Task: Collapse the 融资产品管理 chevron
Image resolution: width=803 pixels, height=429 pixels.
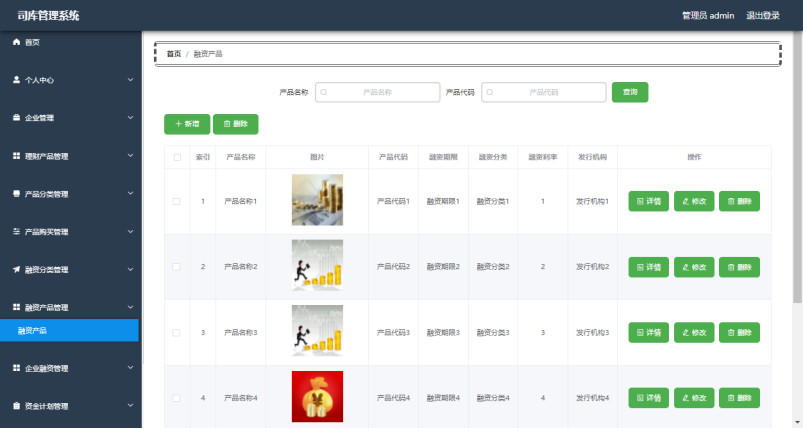Action: (x=130, y=307)
